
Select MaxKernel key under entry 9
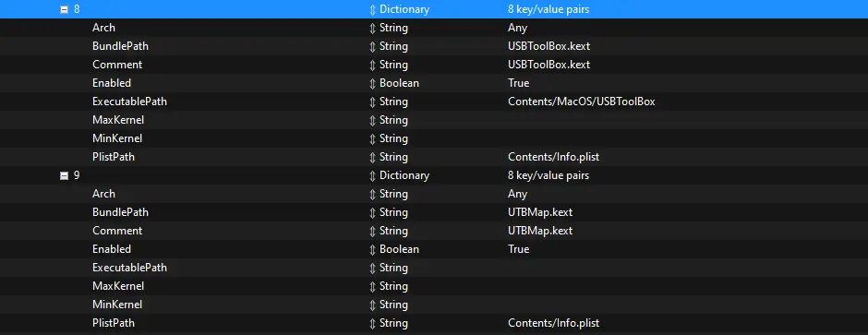pyautogui.click(x=118, y=286)
